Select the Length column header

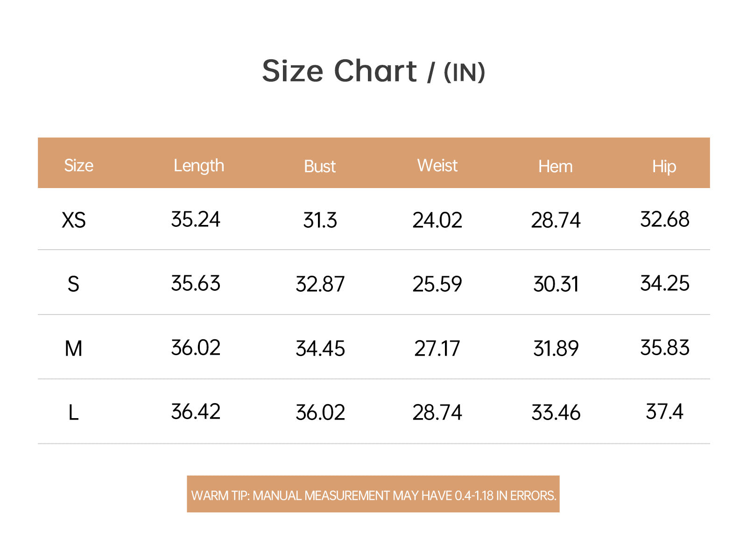(x=199, y=166)
